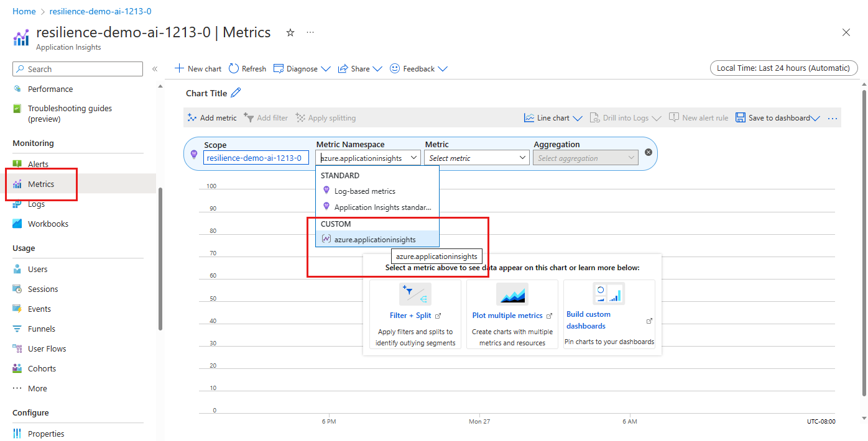Click the Local Time range selector

(x=783, y=68)
